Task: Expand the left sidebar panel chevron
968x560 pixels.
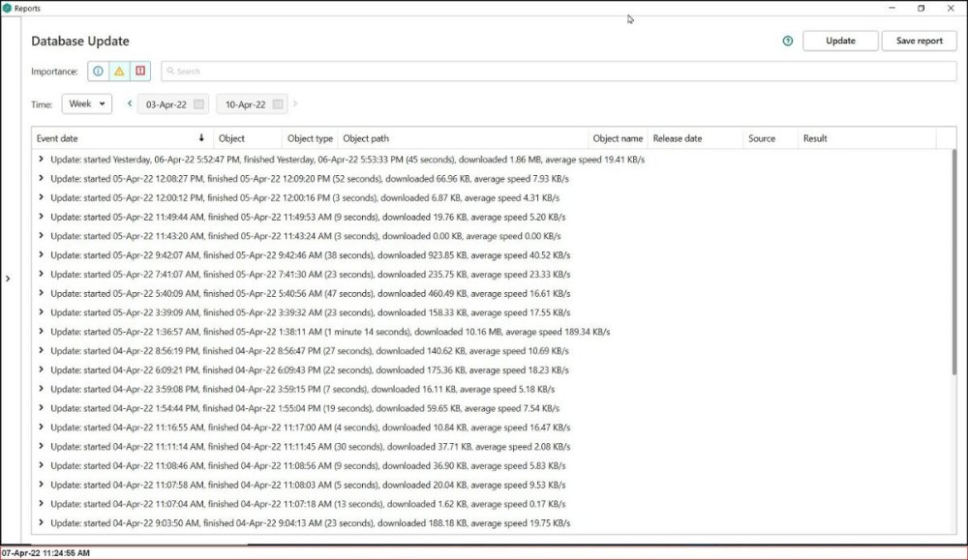Action: (8, 279)
